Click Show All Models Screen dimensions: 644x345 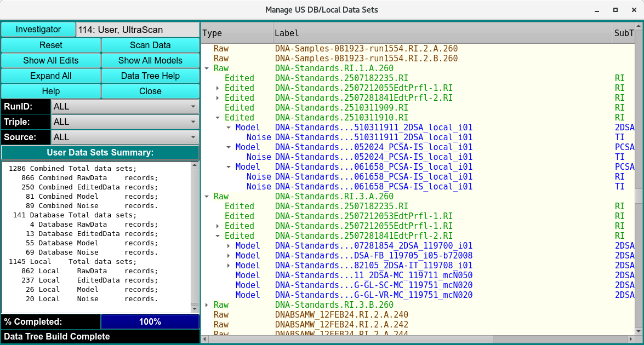pyautogui.click(x=150, y=60)
